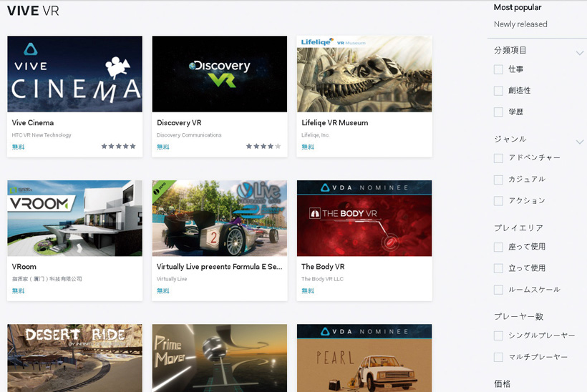This screenshot has width=587, height=392.
Task: Click the Lifeliqe VR Museum title link
Action: (335, 123)
